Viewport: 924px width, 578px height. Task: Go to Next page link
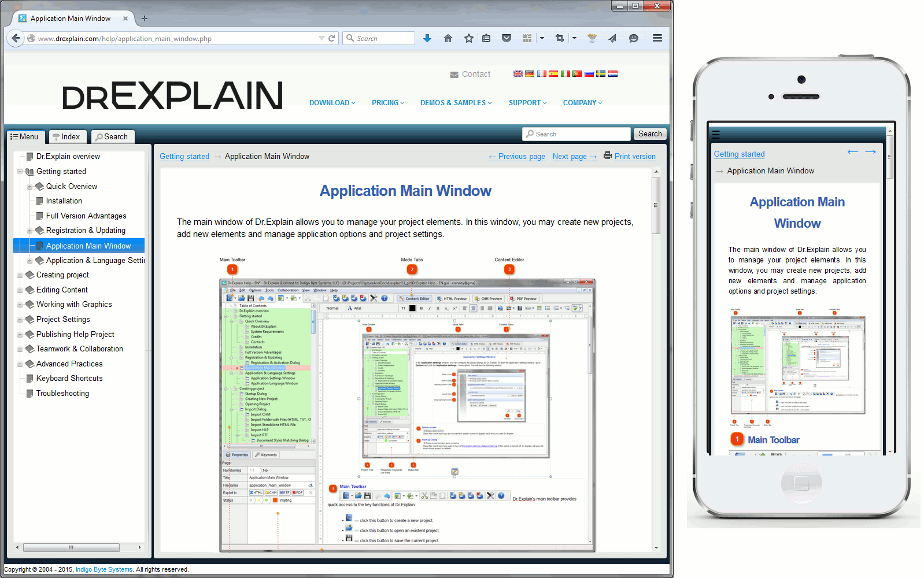coord(575,157)
